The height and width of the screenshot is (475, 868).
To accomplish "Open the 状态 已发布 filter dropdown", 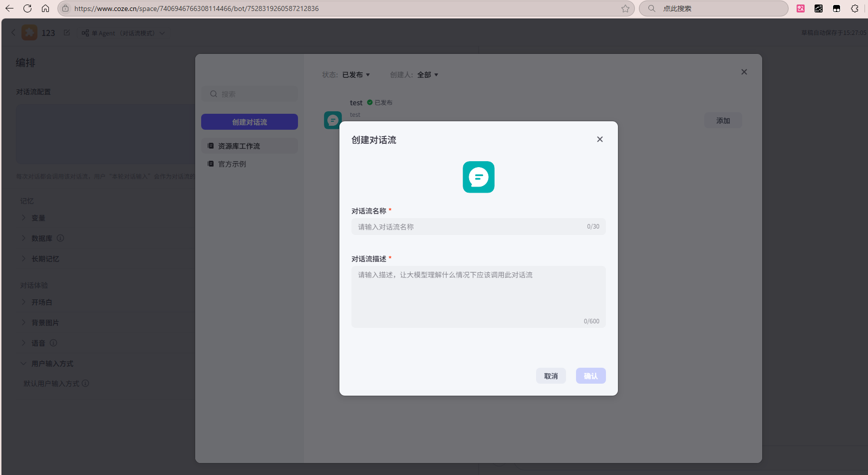I will [x=356, y=75].
